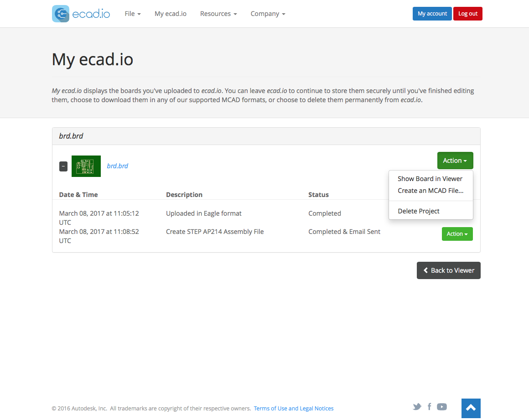This screenshot has width=529, height=420.
Task: Click the ecad.io logo icon
Action: [61, 14]
